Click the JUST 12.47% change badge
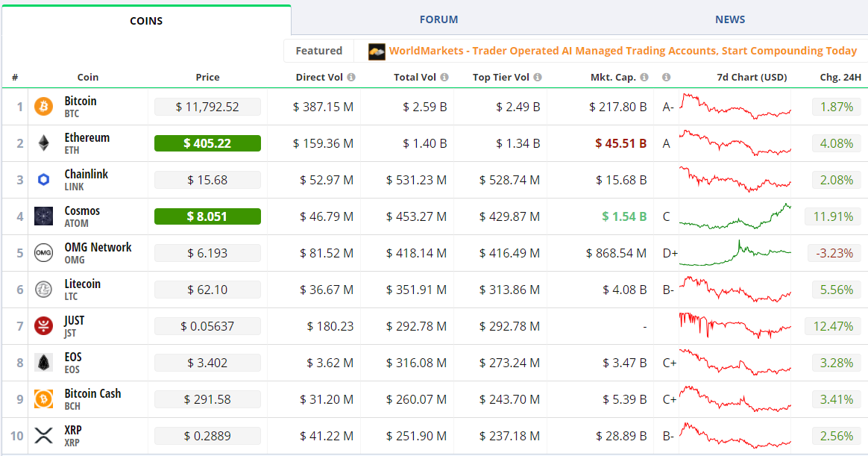The image size is (868, 456). 833,326
